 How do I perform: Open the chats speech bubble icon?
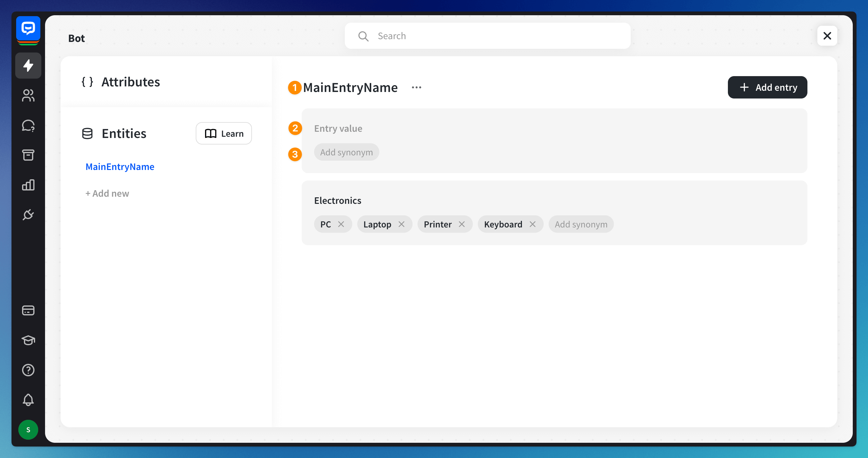[x=28, y=125]
